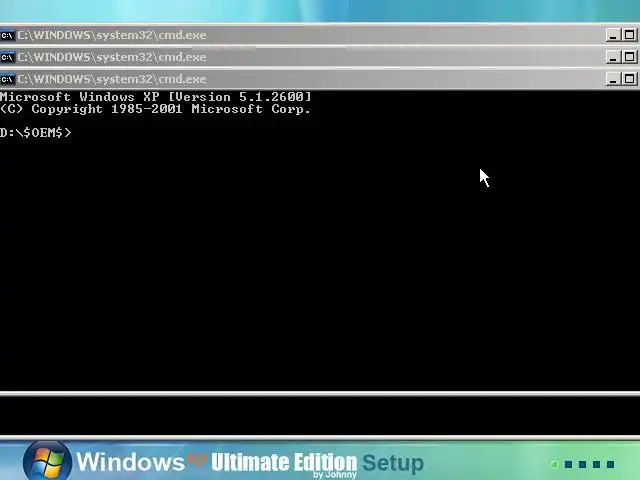The height and width of the screenshot is (480, 640).
Task: Click the Windows flag logo in setup banner
Action: pos(47,461)
